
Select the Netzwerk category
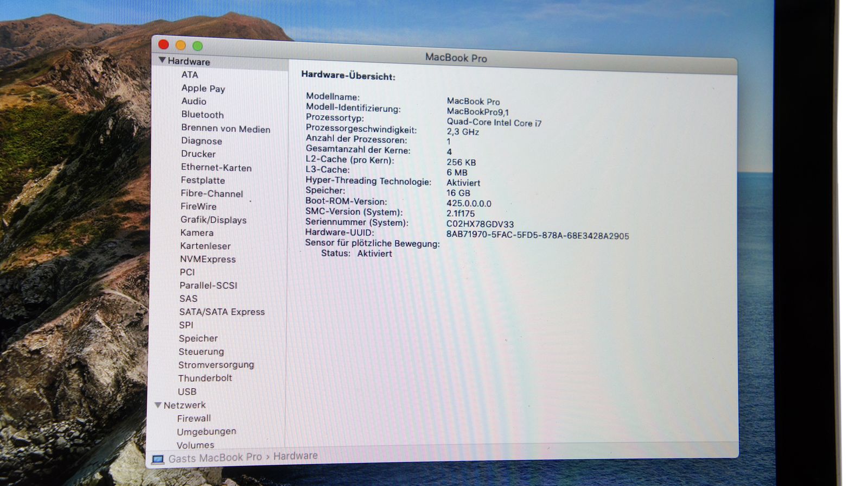184,405
